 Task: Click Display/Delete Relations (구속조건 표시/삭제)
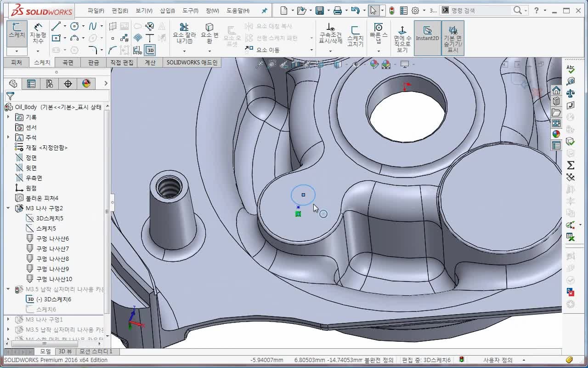(x=330, y=33)
